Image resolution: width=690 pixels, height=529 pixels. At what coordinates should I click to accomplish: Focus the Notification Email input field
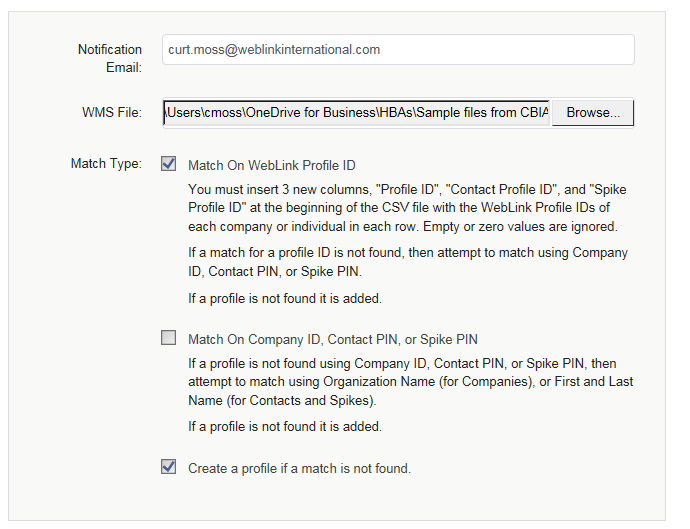tap(398, 50)
